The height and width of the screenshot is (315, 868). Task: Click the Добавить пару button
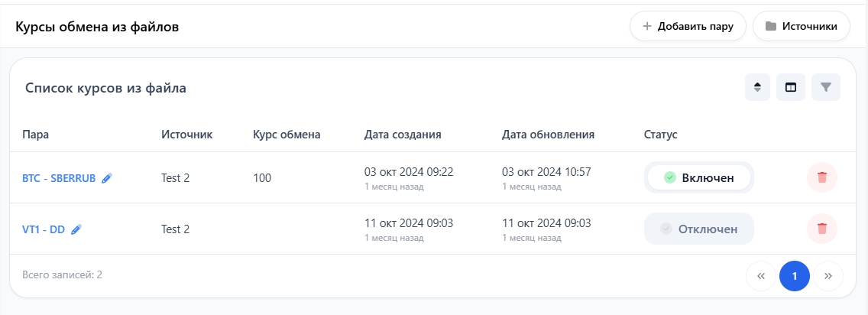tap(688, 26)
